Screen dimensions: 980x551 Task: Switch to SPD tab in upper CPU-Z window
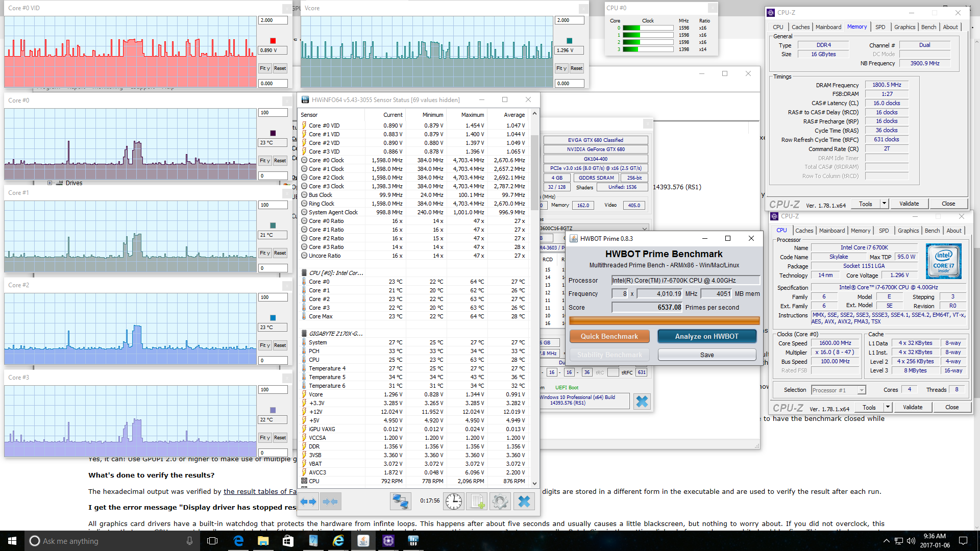tap(880, 27)
